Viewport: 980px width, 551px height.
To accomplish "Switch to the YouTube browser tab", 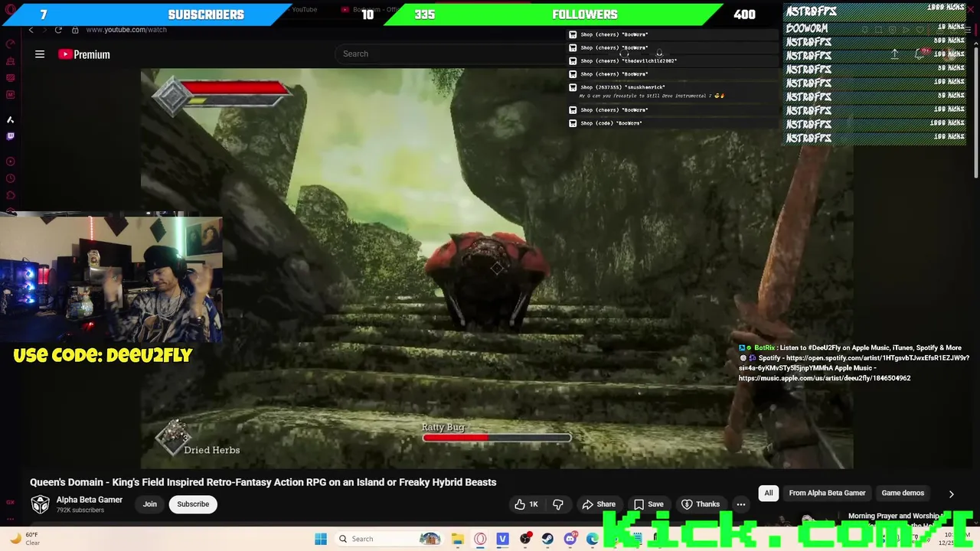I will point(304,9).
